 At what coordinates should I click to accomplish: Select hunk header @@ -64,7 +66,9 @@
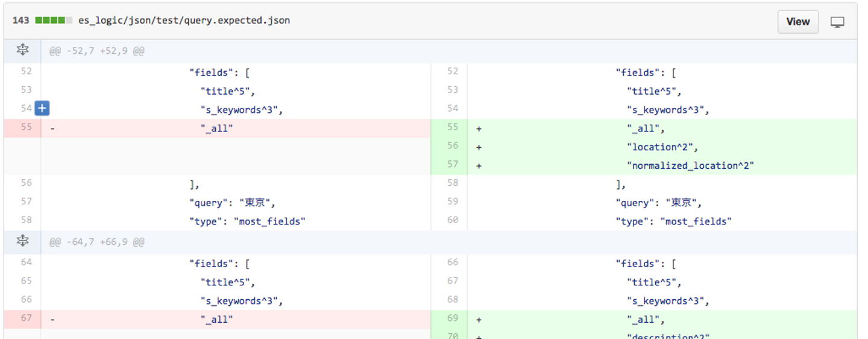(96, 242)
